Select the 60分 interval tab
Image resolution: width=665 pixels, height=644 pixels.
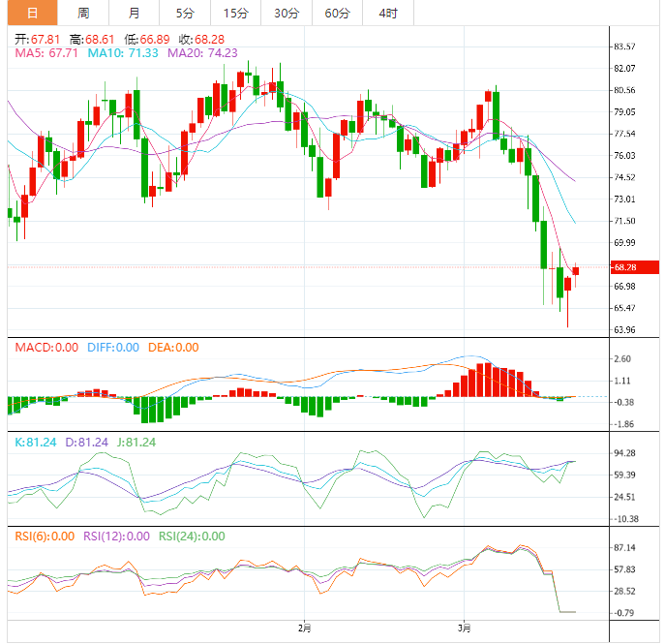click(x=337, y=13)
